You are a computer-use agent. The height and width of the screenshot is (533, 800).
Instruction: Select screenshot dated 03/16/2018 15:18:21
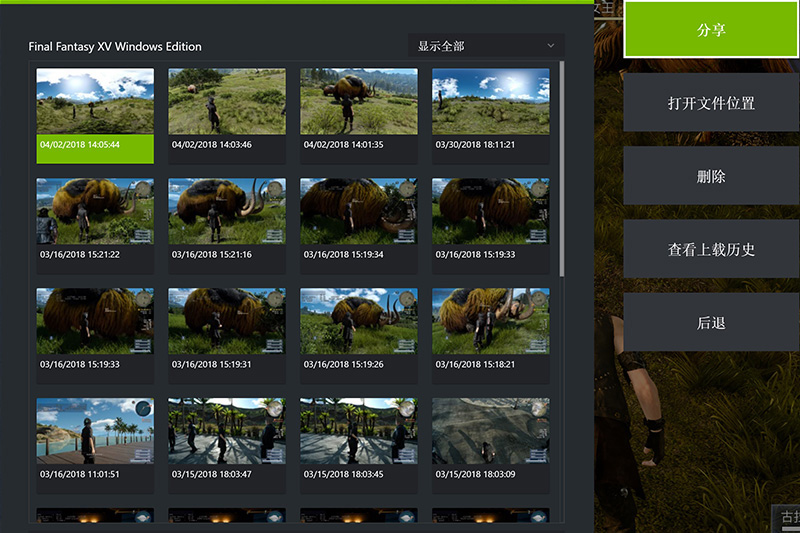(491, 336)
